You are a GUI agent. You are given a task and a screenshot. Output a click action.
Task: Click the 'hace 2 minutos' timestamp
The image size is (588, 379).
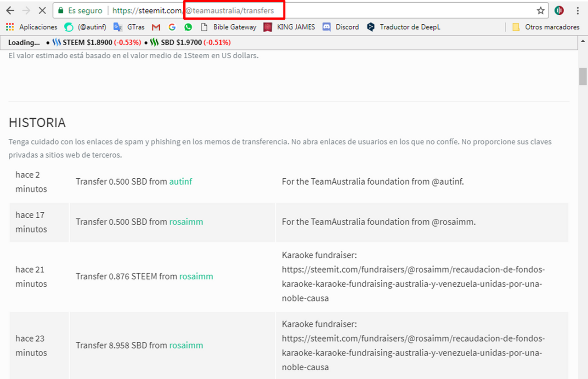pos(31,181)
